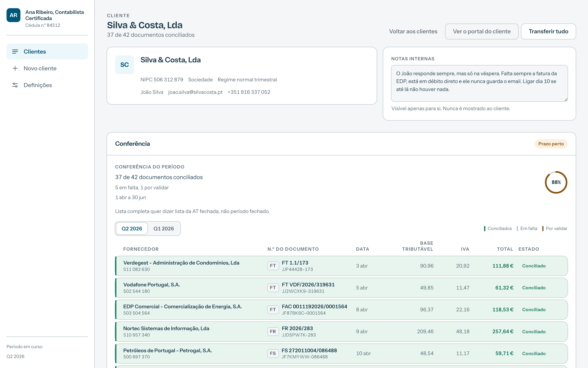
Task: Click the FT badge on EDP Comercial row
Action: [273, 310]
